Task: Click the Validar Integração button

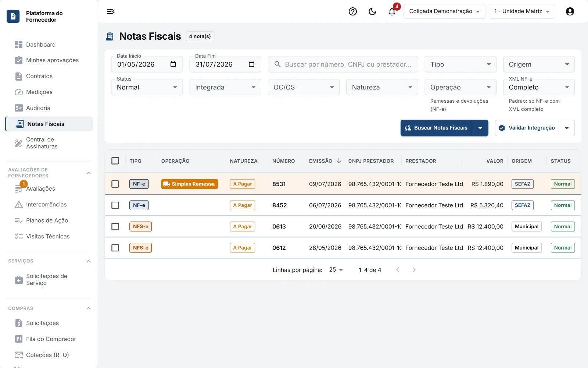Action: pyautogui.click(x=527, y=128)
